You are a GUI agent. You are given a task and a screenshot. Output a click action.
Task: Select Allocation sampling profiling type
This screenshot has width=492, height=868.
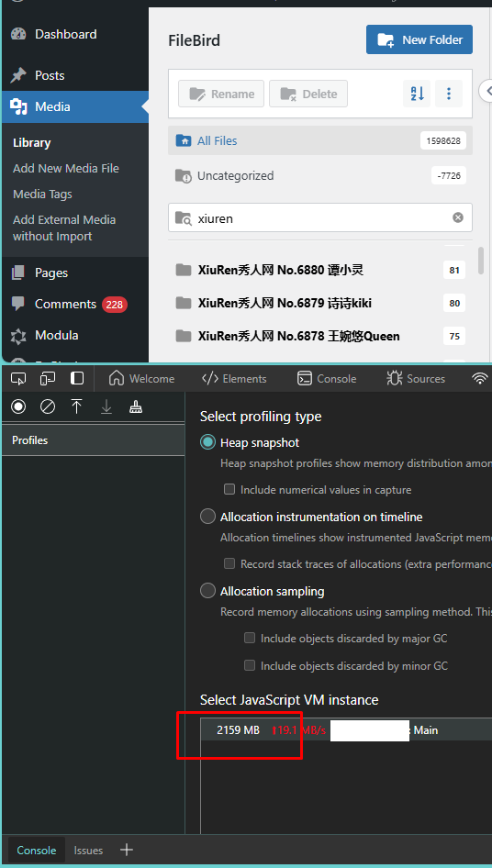click(207, 591)
